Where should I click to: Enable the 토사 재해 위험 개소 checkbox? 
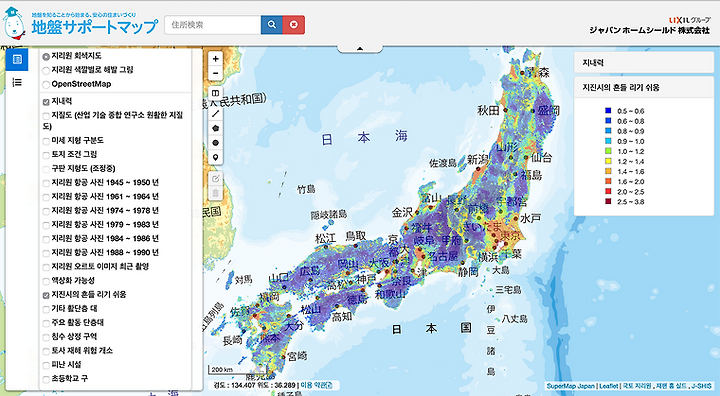point(46,351)
